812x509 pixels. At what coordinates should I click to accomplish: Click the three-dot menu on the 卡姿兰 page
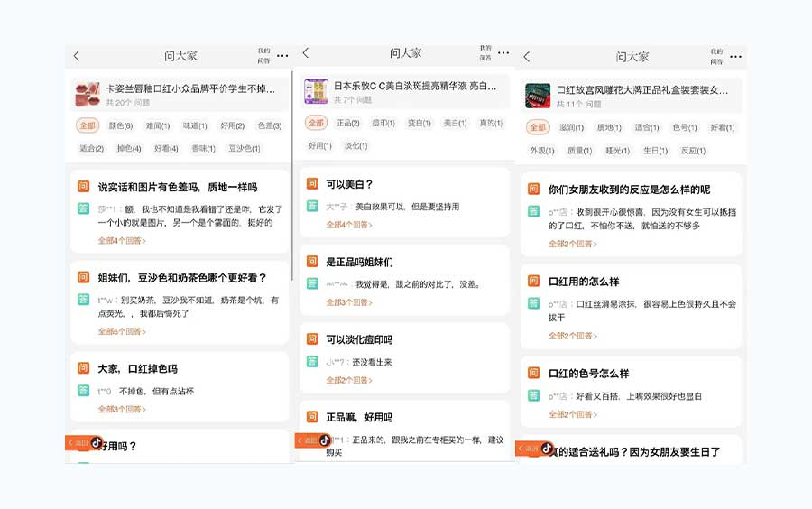click(x=282, y=56)
